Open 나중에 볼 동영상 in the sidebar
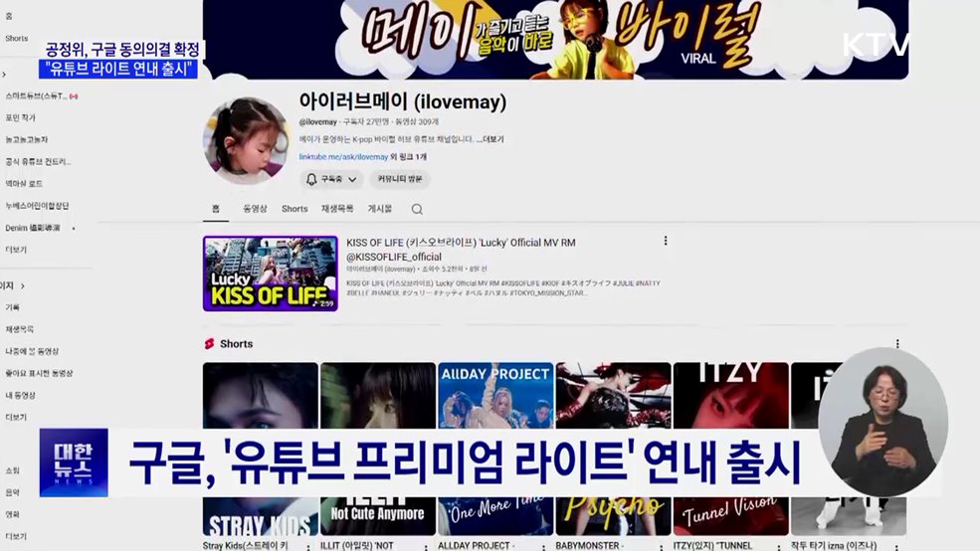 (32, 351)
